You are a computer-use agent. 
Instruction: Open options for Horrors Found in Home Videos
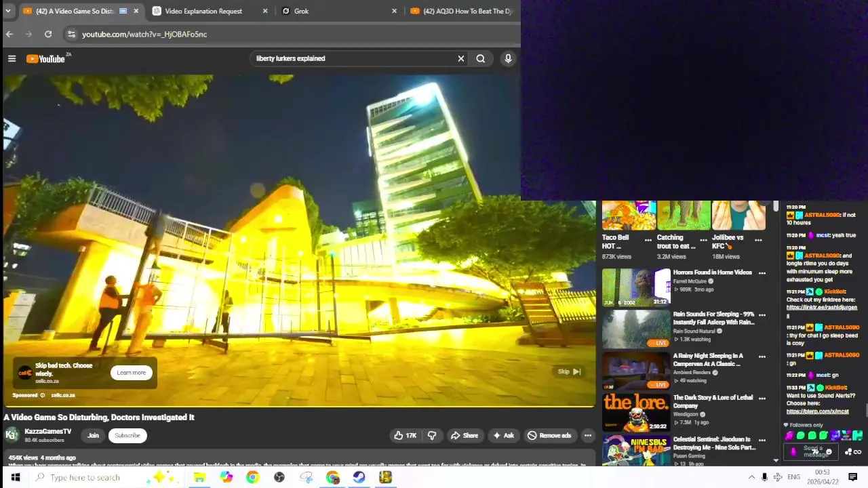762,273
